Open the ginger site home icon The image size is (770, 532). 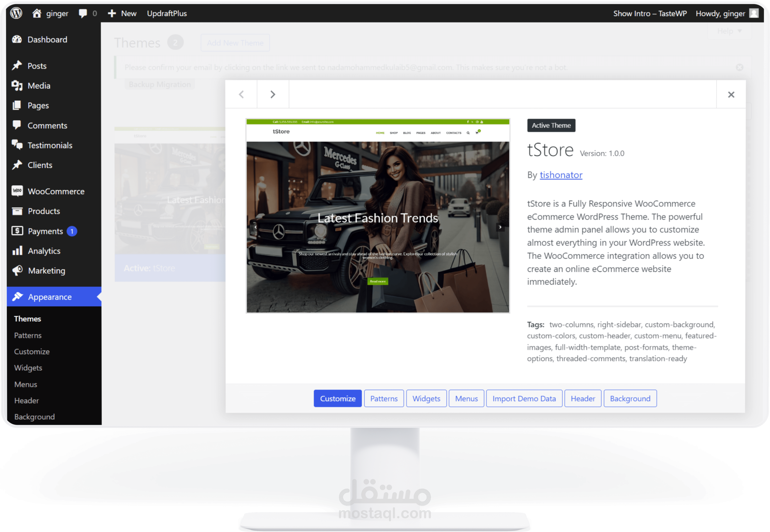coord(37,13)
